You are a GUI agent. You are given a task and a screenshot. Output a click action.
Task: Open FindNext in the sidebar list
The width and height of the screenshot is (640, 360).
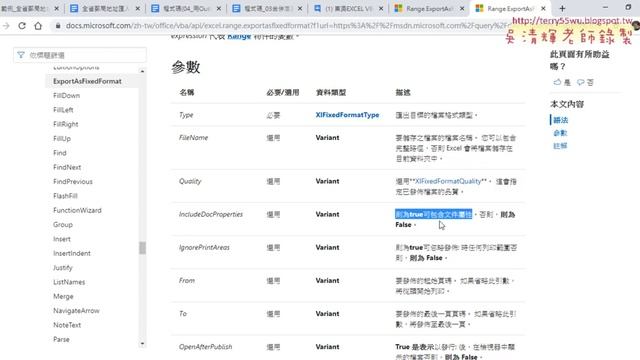67,167
